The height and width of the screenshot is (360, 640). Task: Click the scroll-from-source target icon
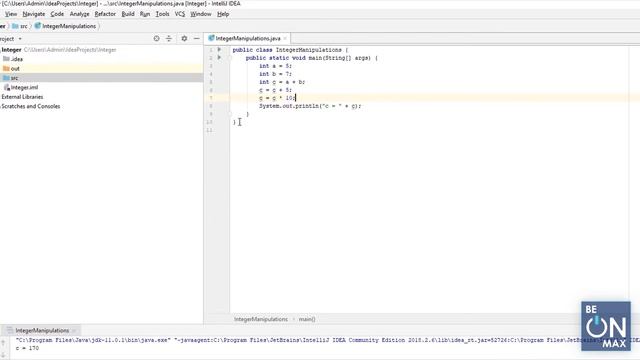point(156,38)
